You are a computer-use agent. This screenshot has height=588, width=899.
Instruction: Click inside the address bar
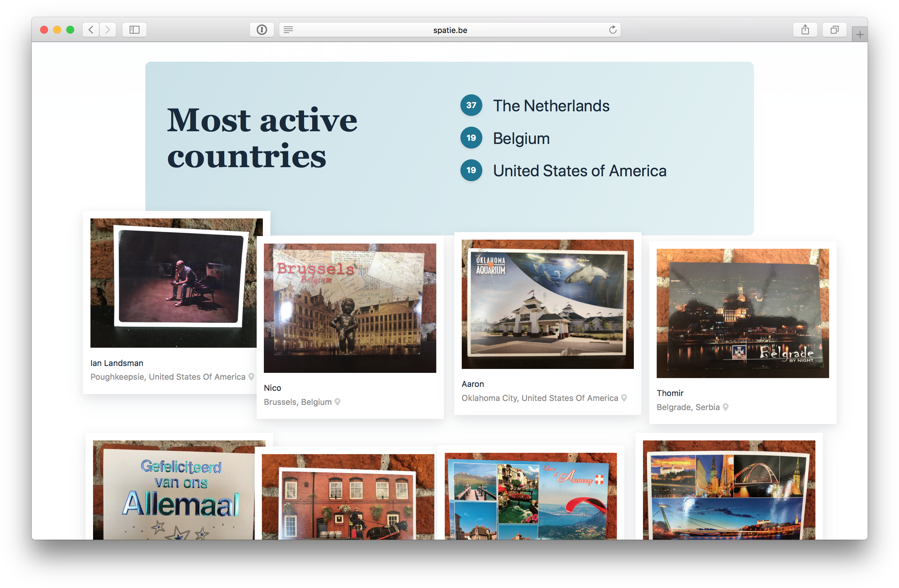tap(449, 30)
